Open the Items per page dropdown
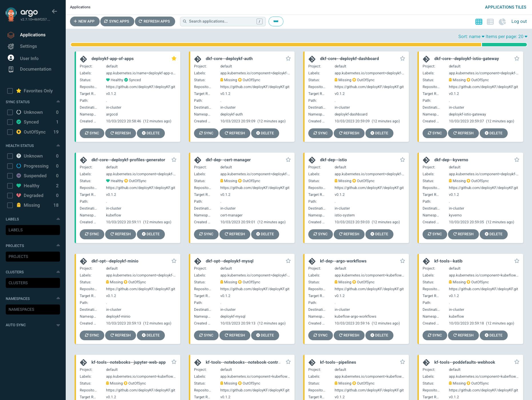Screen dimensions: 532x400 click(506, 37)
